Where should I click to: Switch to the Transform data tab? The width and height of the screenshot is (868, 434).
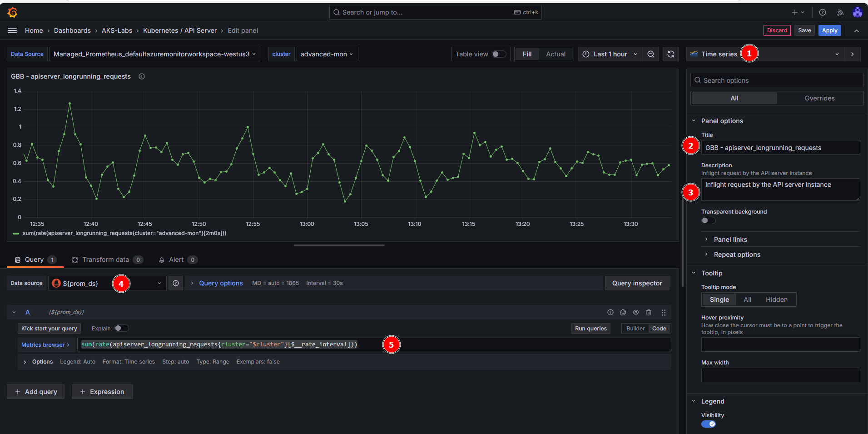pos(107,259)
